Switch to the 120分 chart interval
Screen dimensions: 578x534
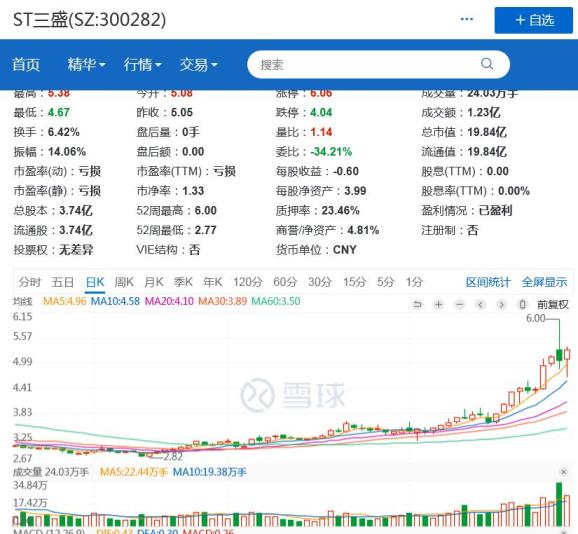pos(248,282)
